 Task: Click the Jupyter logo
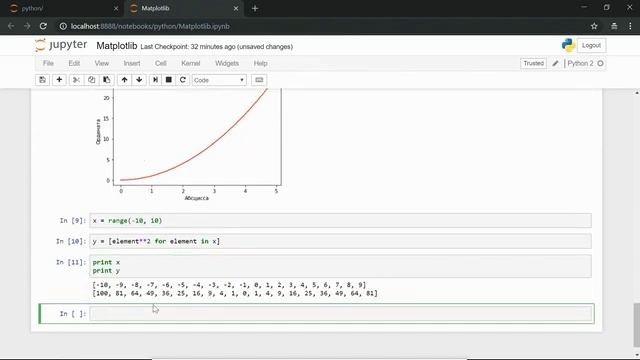[61, 45]
